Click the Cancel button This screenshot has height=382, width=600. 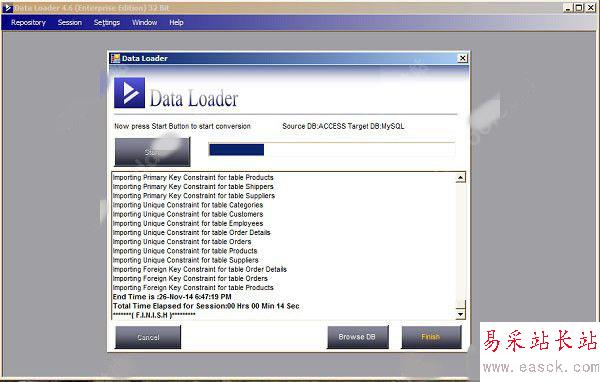(x=148, y=337)
